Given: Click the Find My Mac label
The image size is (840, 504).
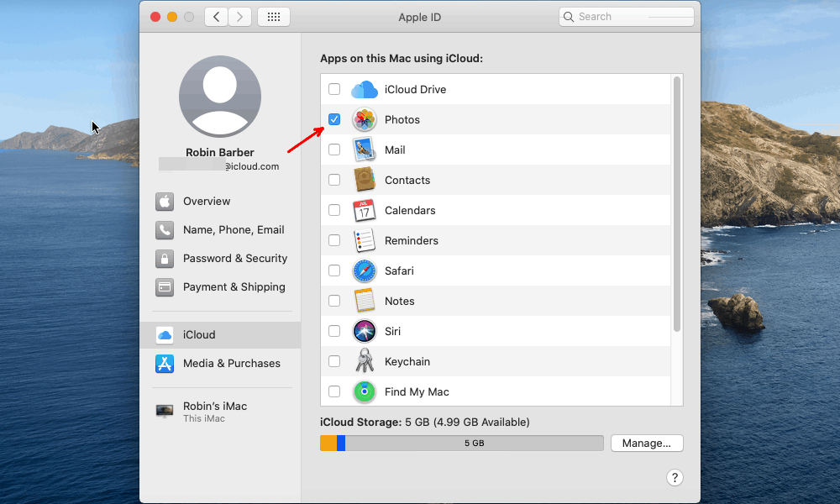Looking at the screenshot, I should click(417, 392).
